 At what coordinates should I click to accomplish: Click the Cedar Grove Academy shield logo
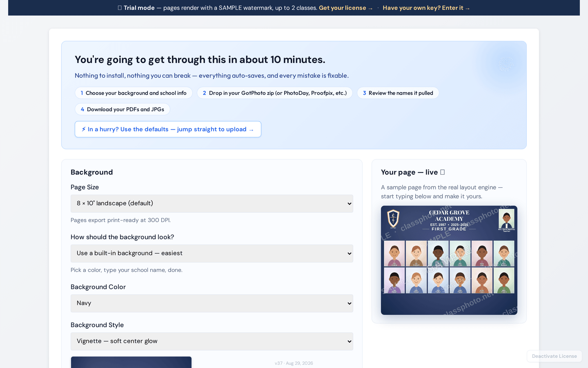click(x=393, y=218)
